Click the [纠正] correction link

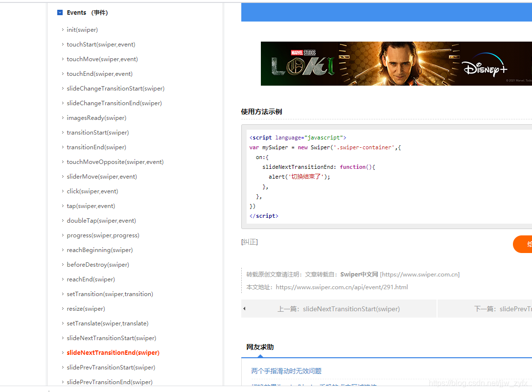point(247,241)
